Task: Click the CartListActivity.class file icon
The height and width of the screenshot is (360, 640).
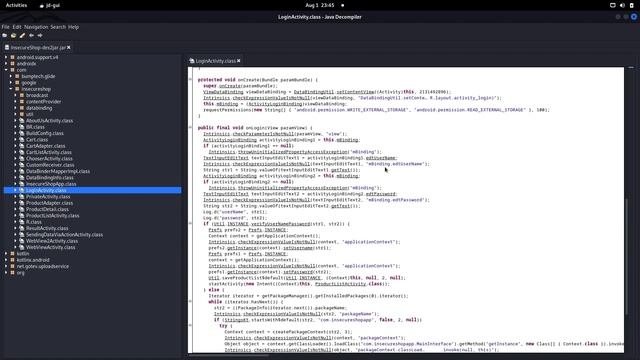Action: click(x=22, y=152)
